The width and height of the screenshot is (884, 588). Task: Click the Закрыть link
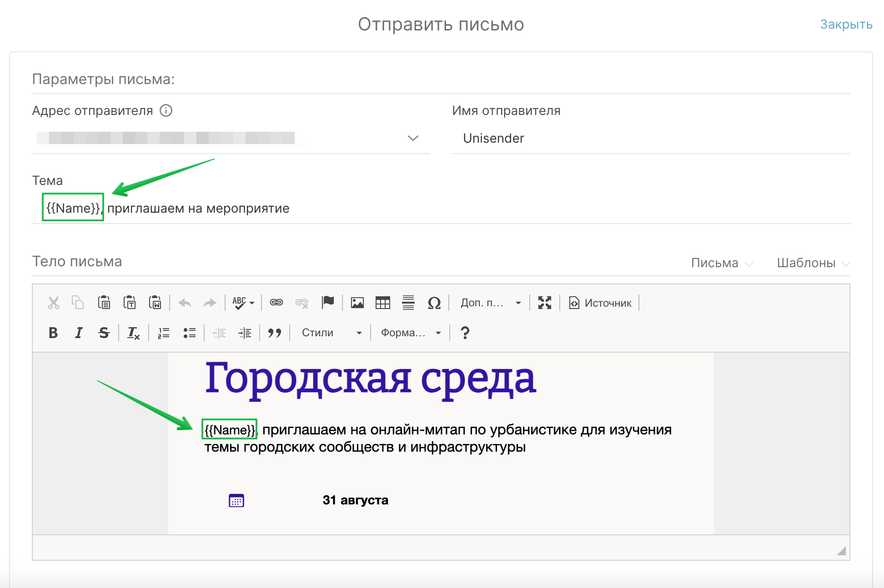[x=846, y=24]
